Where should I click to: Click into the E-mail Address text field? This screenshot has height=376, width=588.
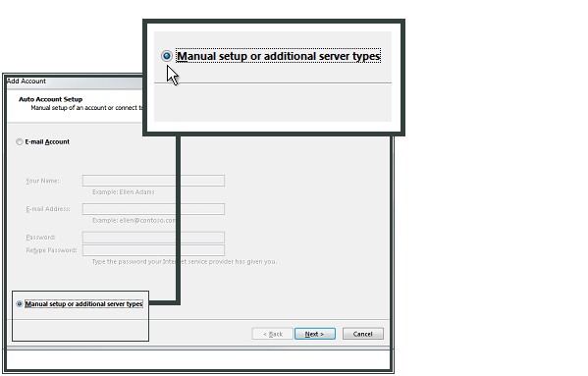153,209
